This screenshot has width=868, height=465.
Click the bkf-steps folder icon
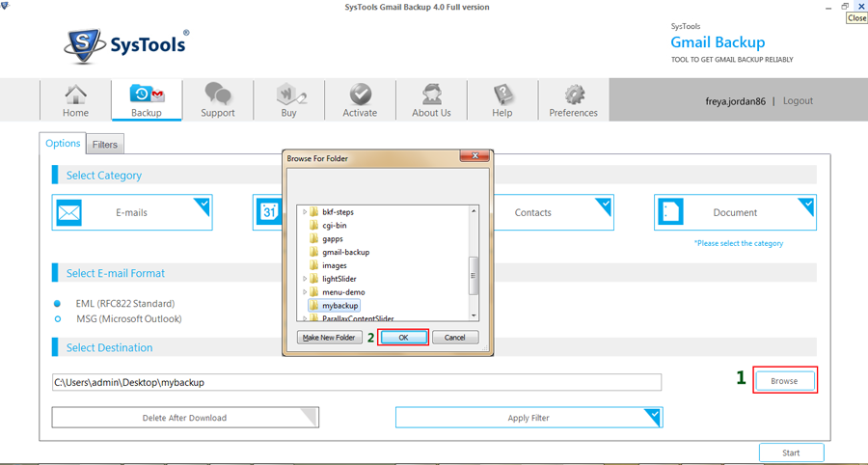tap(313, 212)
